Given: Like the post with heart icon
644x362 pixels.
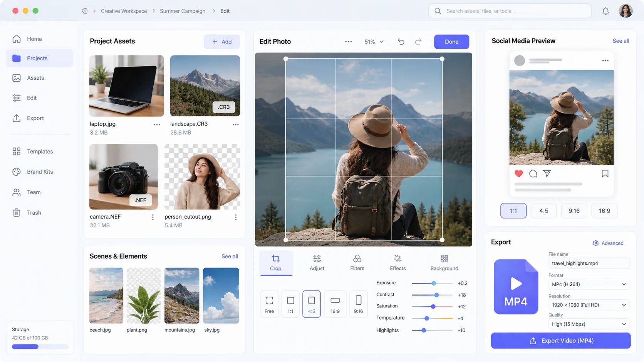Looking at the screenshot, I should (519, 173).
